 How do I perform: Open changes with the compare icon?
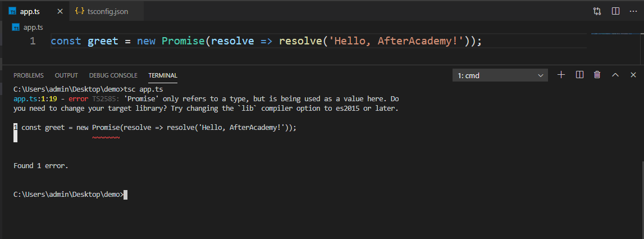tap(597, 11)
